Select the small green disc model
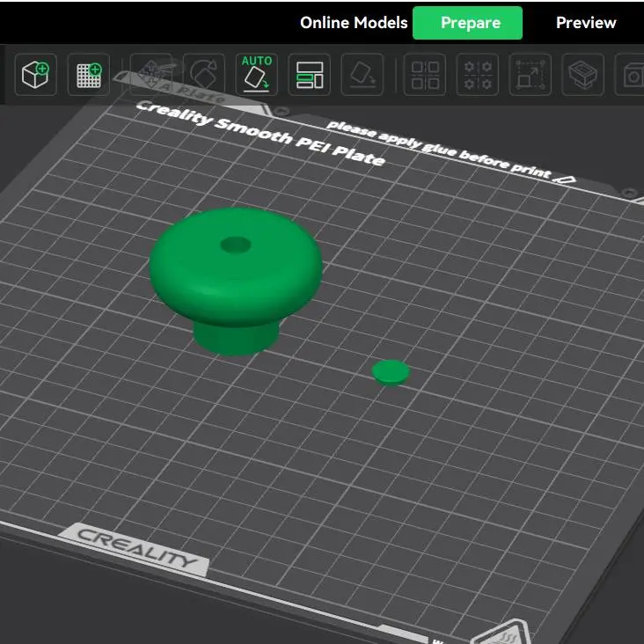The image size is (644, 644). click(x=390, y=371)
